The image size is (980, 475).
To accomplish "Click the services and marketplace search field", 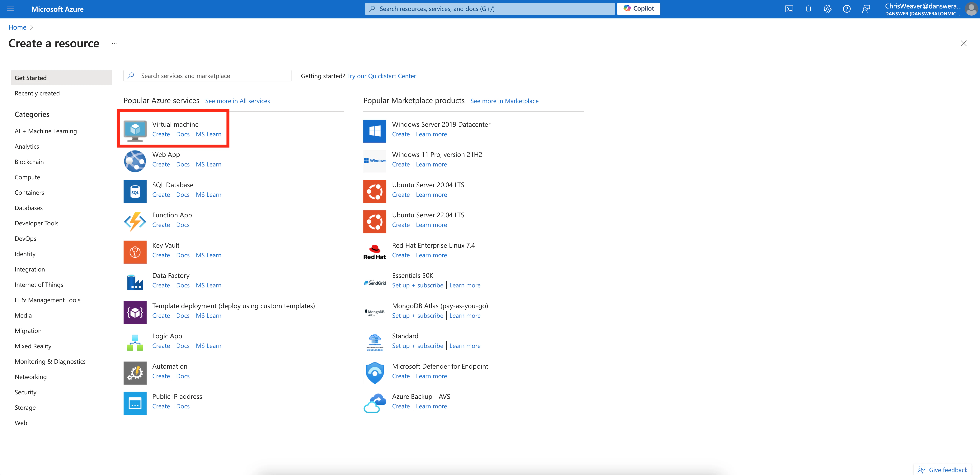I will coord(207,75).
